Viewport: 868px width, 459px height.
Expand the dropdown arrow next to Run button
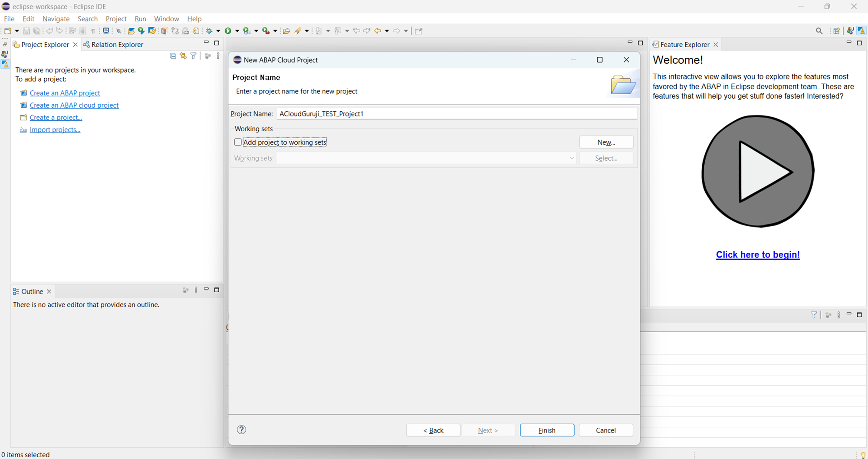(237, 31)
